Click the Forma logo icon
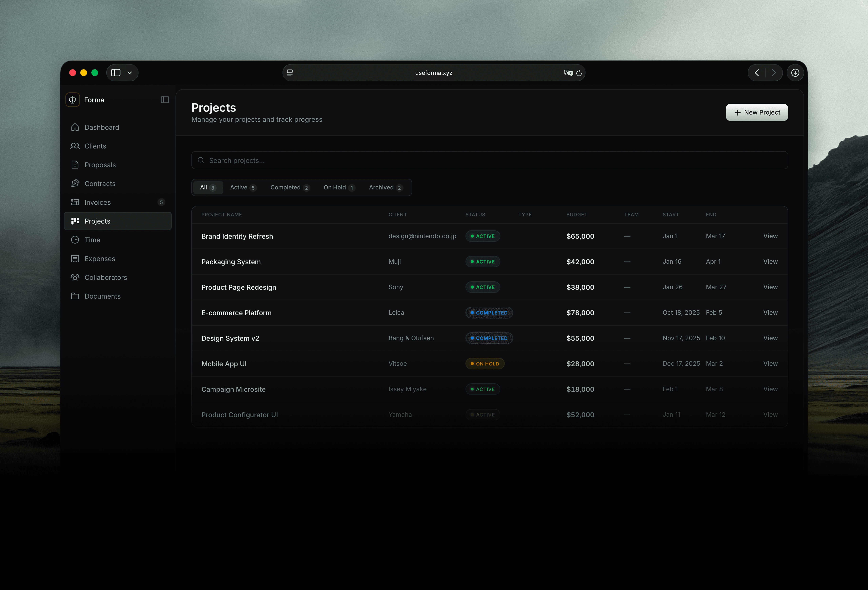The height and width of the screenshot is (590, 868). (72, 100)
